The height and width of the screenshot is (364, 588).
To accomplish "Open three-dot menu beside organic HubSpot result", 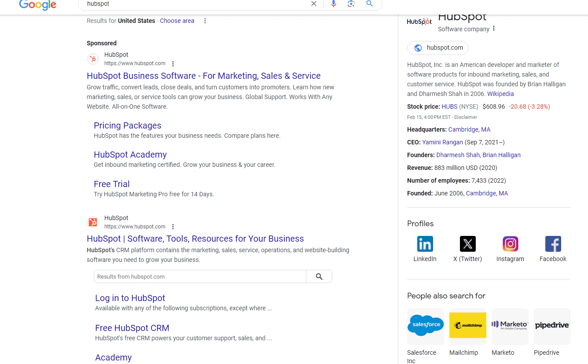I will 173,227.
